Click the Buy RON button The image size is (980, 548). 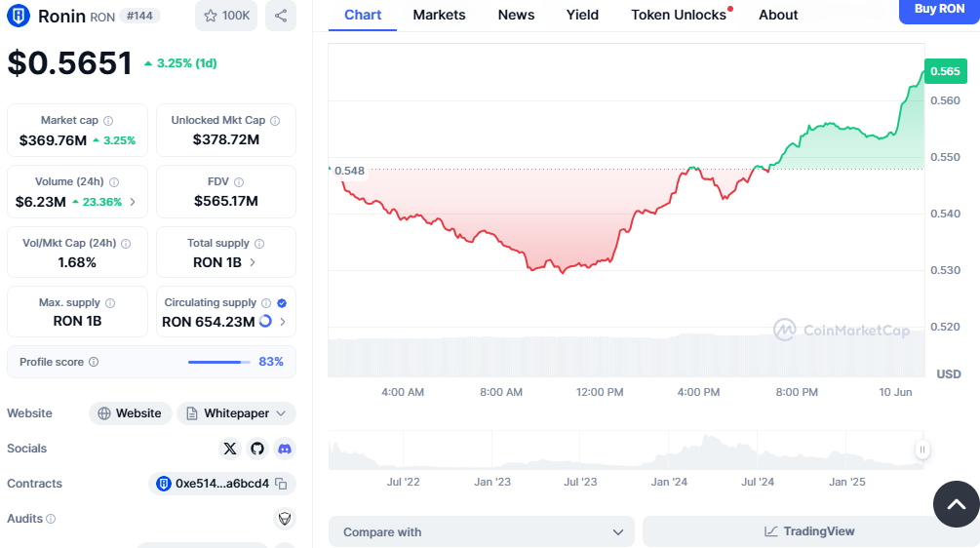pos(939,9)
